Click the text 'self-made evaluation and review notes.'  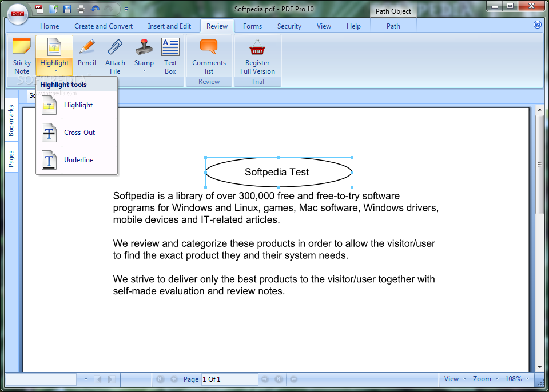[199, 291]
